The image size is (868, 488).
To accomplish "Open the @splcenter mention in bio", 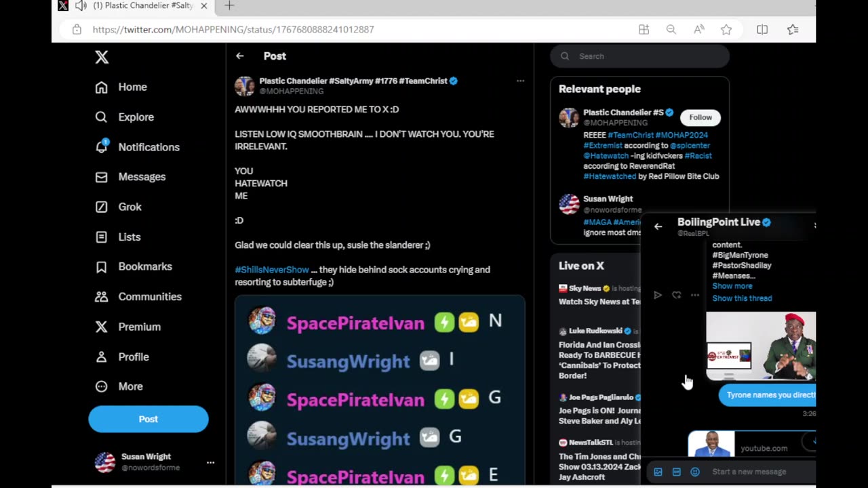I will pyautogui.click(x=690, y=145).
